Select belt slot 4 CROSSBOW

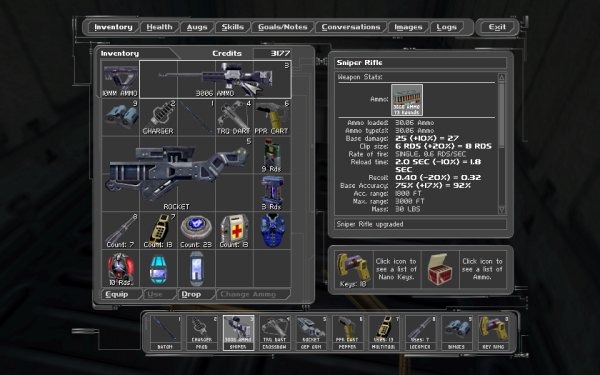coord(274,333)
